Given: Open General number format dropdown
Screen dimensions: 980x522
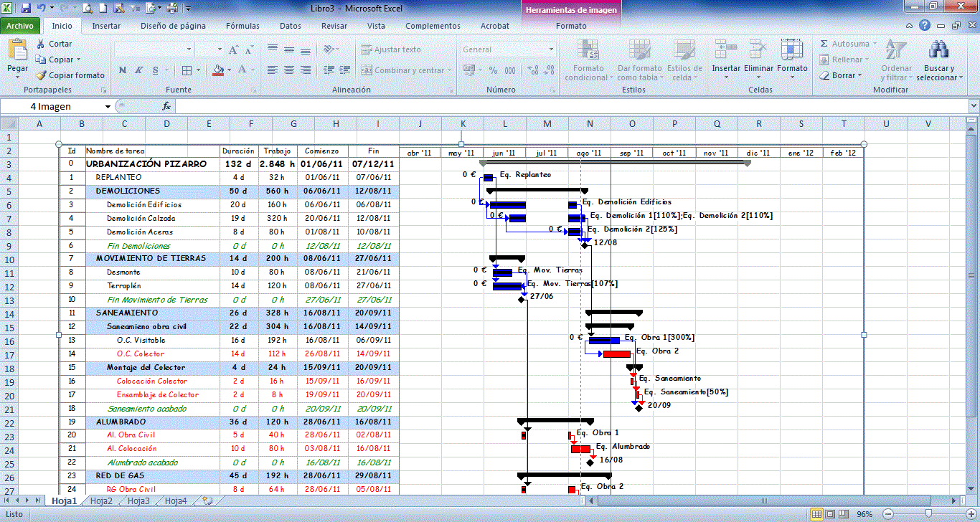Looking at the screenshot, I should pyautogui.click(x=550, y=50).
